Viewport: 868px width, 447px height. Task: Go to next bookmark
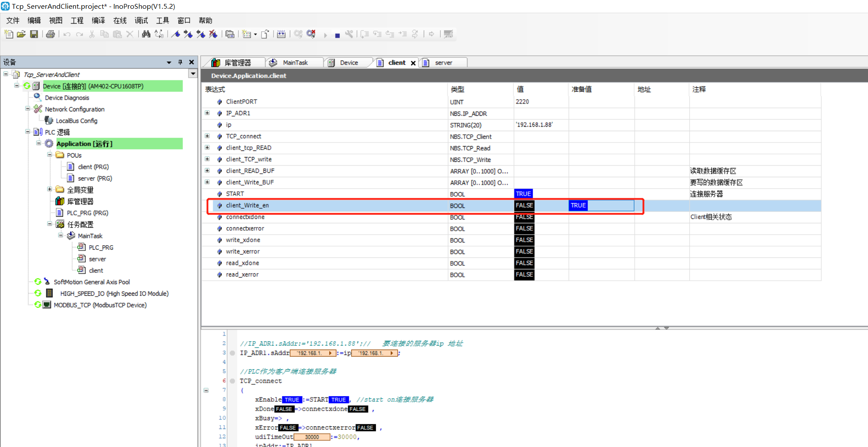[x=188, y=34]
